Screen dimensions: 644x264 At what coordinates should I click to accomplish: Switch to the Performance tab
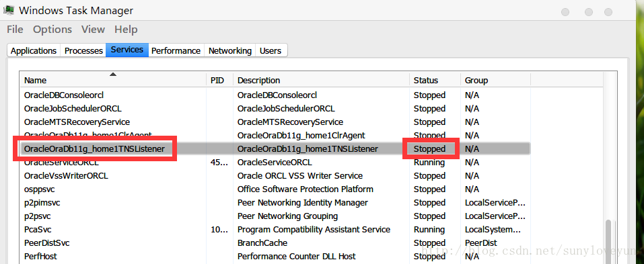[x=176, y=51]
